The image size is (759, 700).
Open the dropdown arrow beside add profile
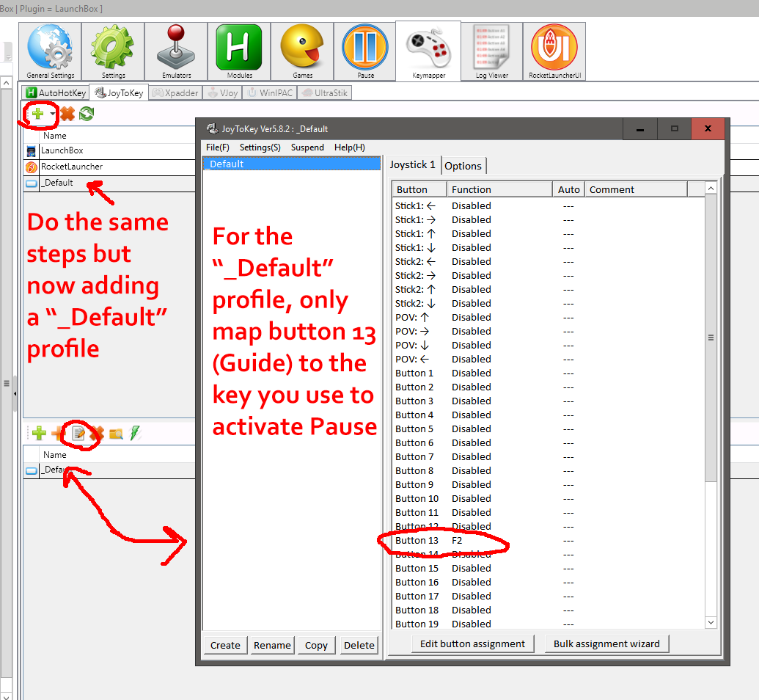(x=52, y=114)
